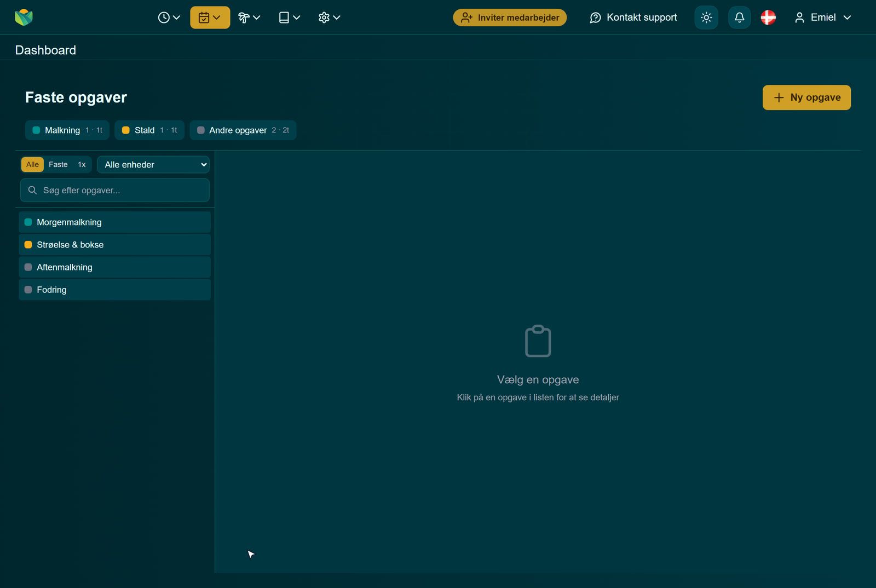
Task: Open the Morgenmalkning task
Action: point(115,222)
